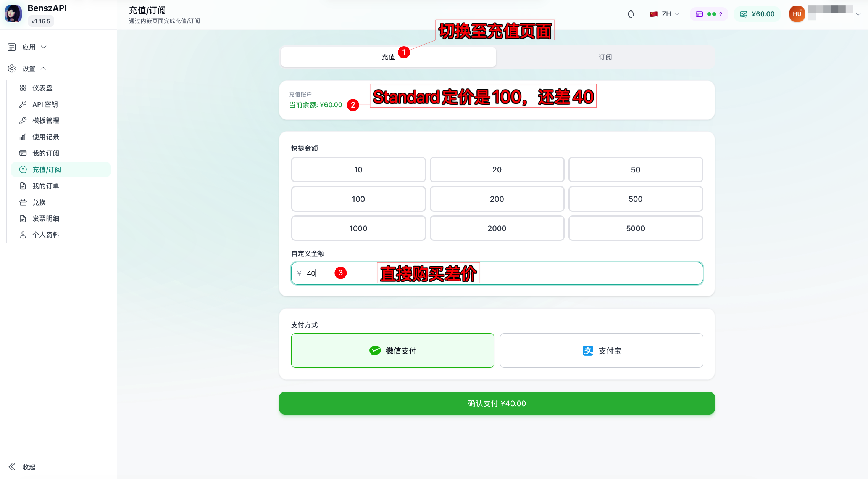The width and height of the screenshot is (868, 479).
Task: Choose the 100 quick amount option
Action: 358,199
